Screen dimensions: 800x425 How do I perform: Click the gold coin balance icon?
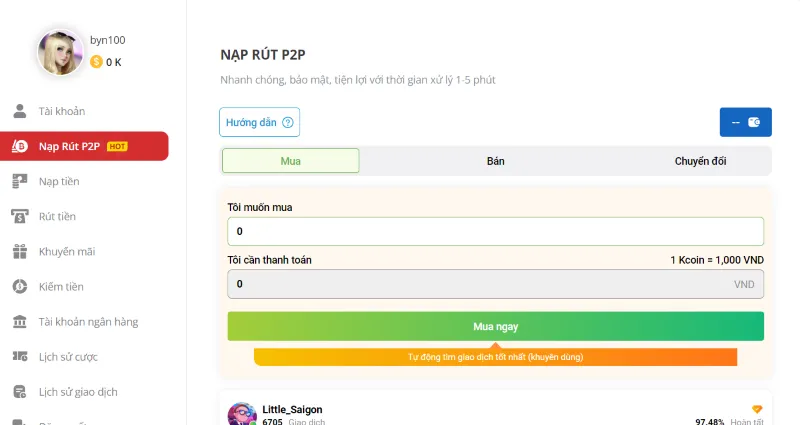[x=96, y=62]
